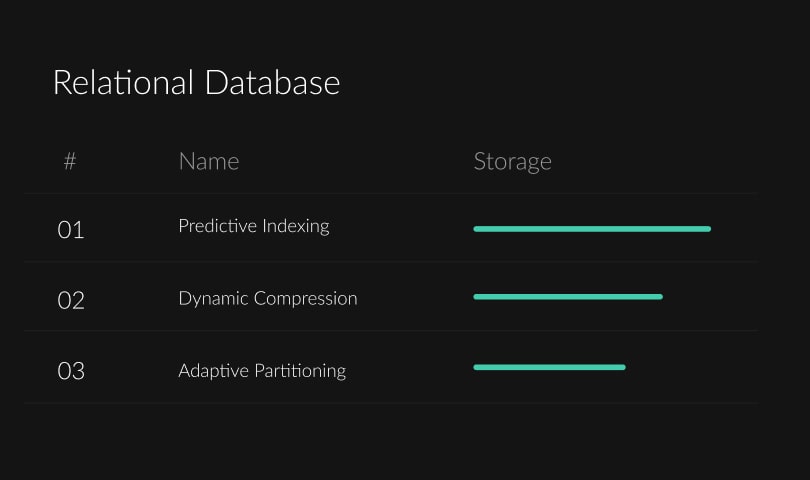Sort by the Name column header
The height and width of the screenshot is (480, 810).
click(208, 161)
